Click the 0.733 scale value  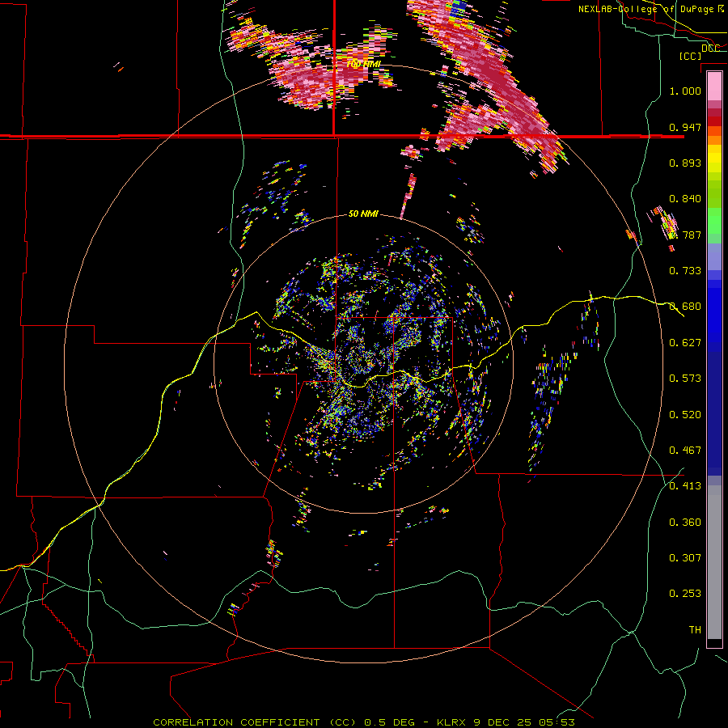[685, 271]
